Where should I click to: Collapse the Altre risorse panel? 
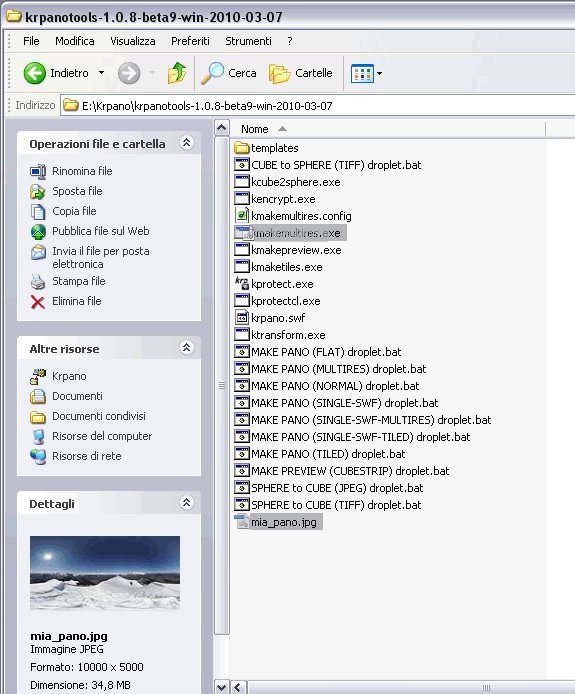click(x=186, y=347)
